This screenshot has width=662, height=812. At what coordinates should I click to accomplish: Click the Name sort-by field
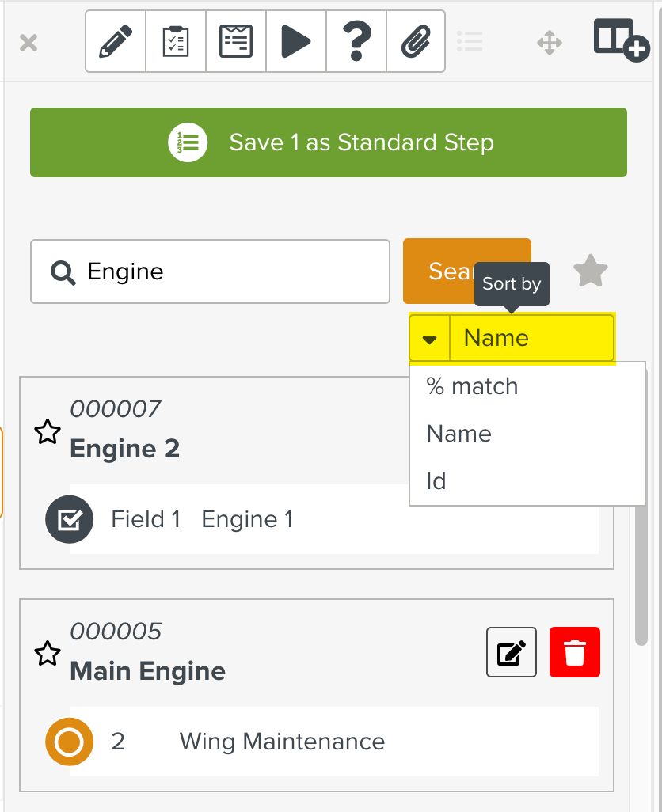tap(531, 339)
